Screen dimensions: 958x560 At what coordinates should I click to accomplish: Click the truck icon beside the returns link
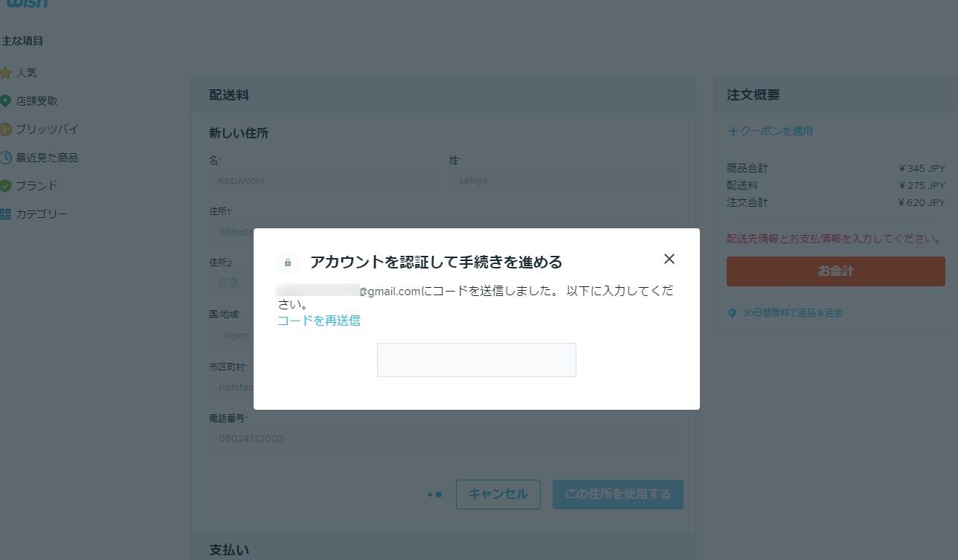[x=731, y=312]
